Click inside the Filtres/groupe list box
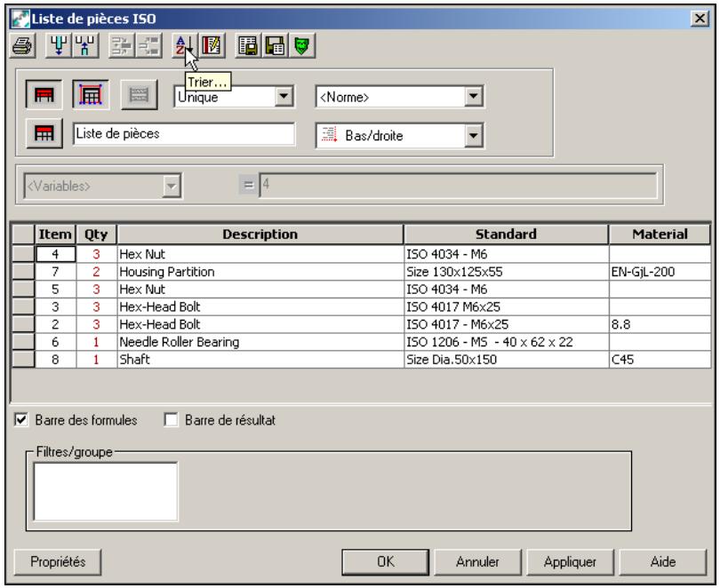720x588 pixels. pyautogui.click(x=106, y=491)
